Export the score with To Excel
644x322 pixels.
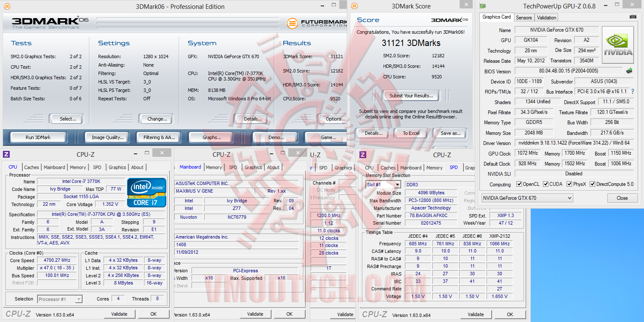(411, 133)
